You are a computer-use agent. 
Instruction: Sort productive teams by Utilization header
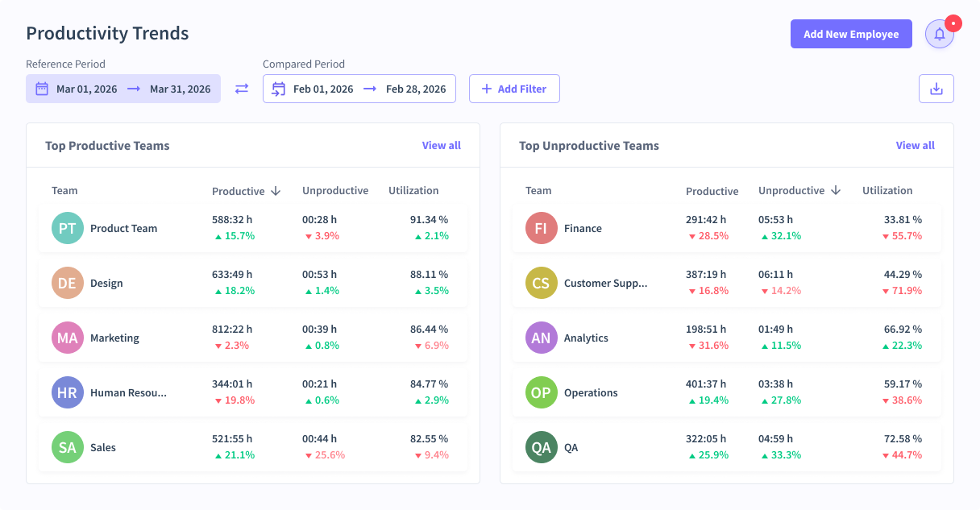413,191
